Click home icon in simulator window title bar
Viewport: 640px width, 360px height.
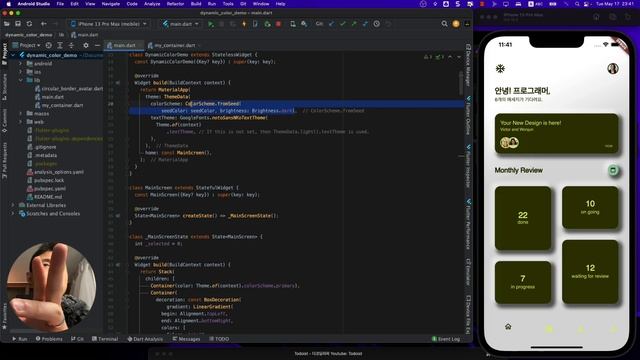click(596, 17)
